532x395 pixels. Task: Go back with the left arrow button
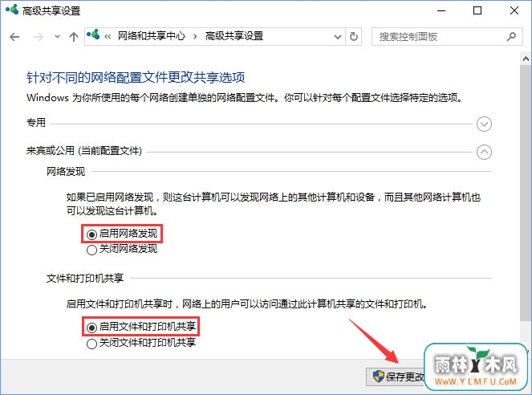(x=14, y=37)
